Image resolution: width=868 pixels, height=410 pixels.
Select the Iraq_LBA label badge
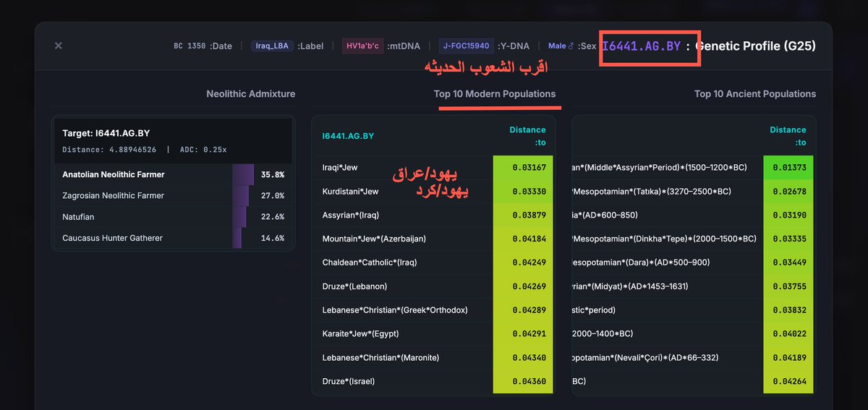tap(272, 46)
